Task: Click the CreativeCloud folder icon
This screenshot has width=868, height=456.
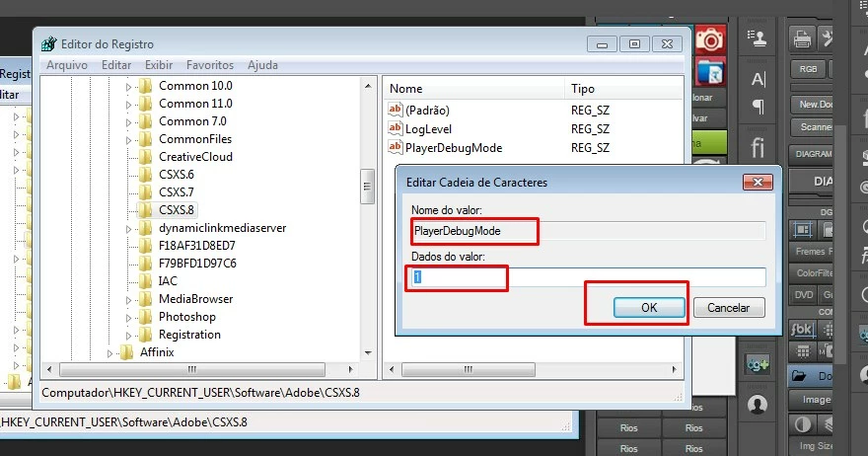Action: 145,157
